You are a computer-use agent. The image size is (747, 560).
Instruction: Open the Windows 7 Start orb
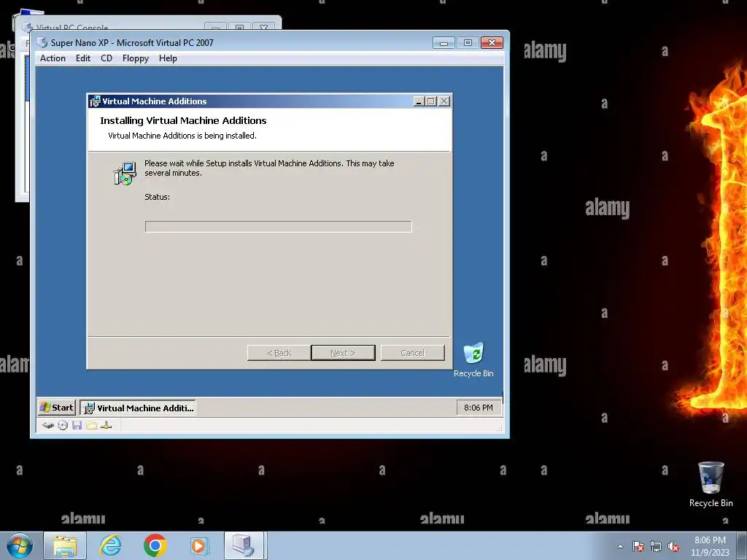click(20, 545)
